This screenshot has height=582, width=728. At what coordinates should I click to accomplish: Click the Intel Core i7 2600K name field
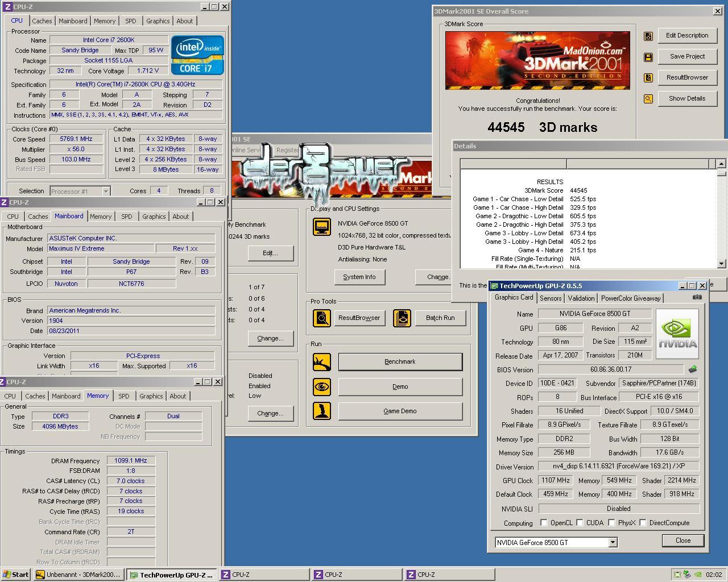(109, 40)
